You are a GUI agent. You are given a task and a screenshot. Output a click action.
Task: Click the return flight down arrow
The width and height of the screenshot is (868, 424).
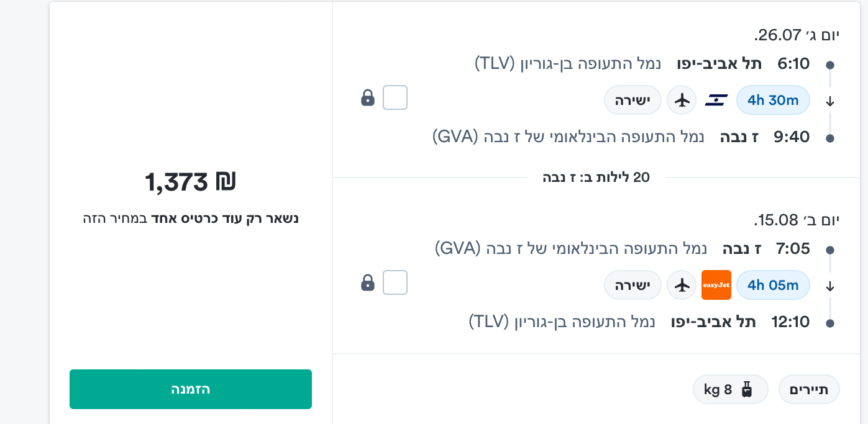[x=830, y=287]
